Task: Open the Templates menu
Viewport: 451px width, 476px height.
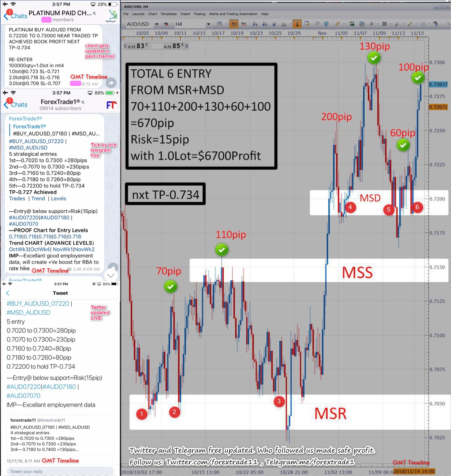Action: tap(169, 14)
